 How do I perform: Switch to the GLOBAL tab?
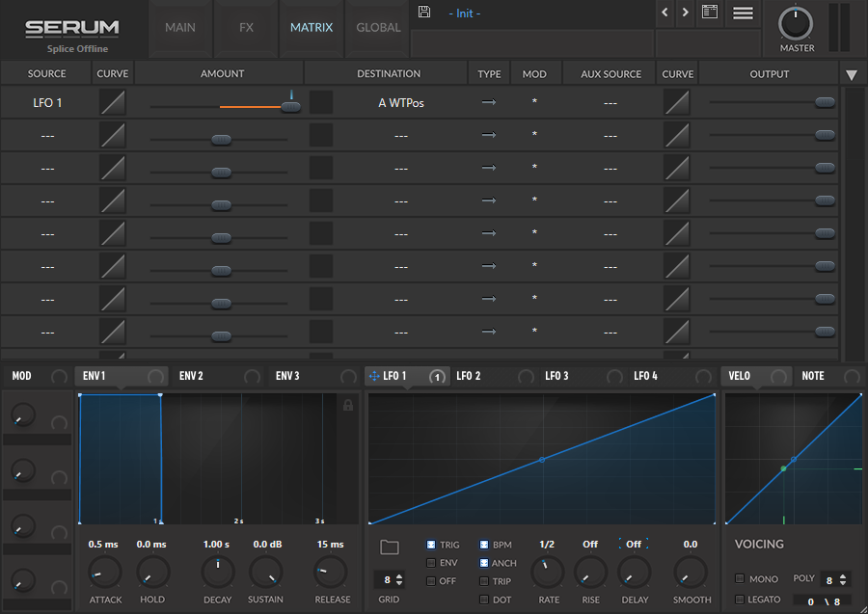pyautogui.click(x=378, y=28)
